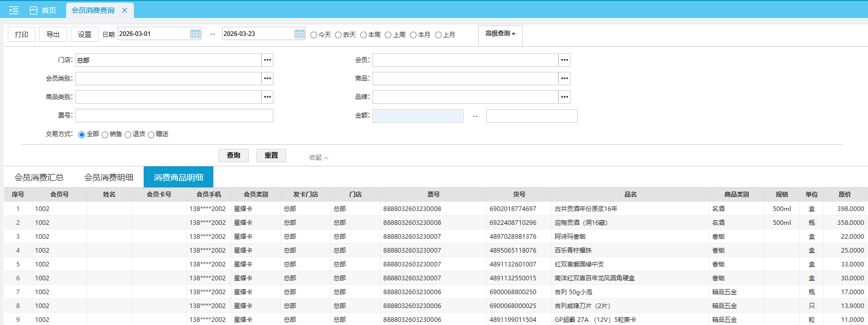Viewport: 868px width, 325px height.
Task: Open the 商品类别 lookup ellipsis button
Action: pyautogui.click(x=267, y=97)
